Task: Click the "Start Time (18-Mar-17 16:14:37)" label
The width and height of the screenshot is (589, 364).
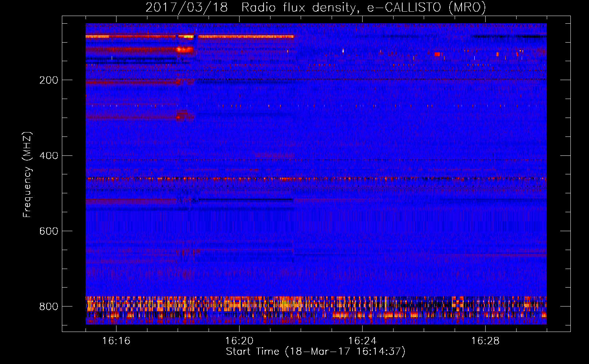Action: (x=316, y=352)
